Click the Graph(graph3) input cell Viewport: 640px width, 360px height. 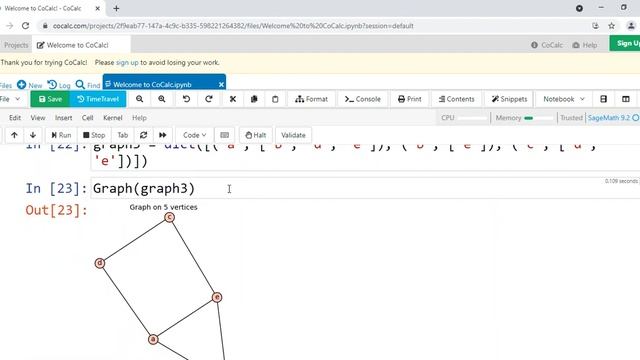[x=365, y=188]
